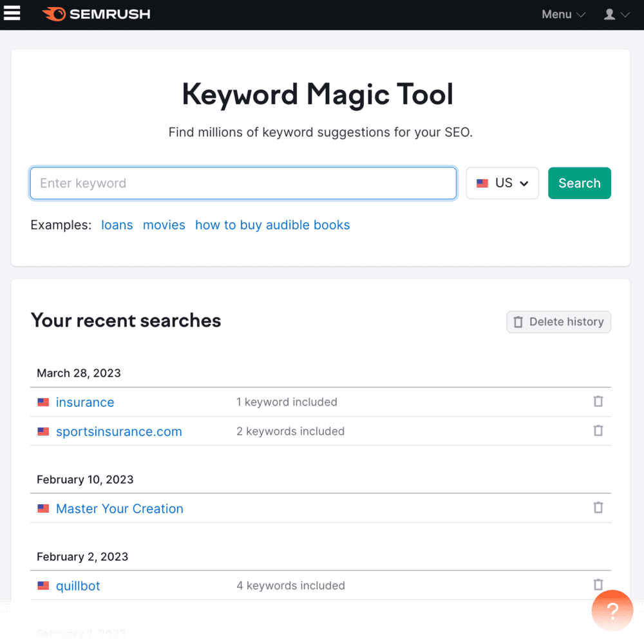Open the hamburger navigation menu
Image resolution: width=644 pixels, height=644 pixels.
point(12,14)
